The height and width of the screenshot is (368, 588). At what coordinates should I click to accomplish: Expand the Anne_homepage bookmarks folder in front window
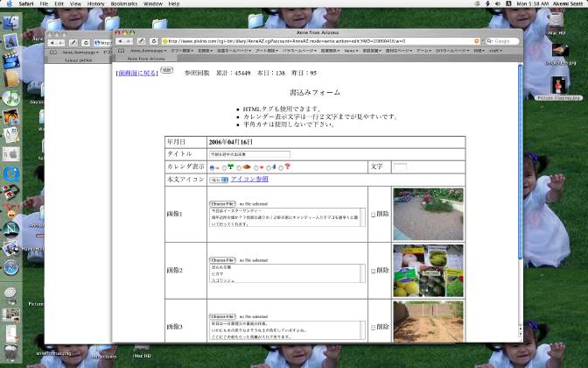point(148,50)
